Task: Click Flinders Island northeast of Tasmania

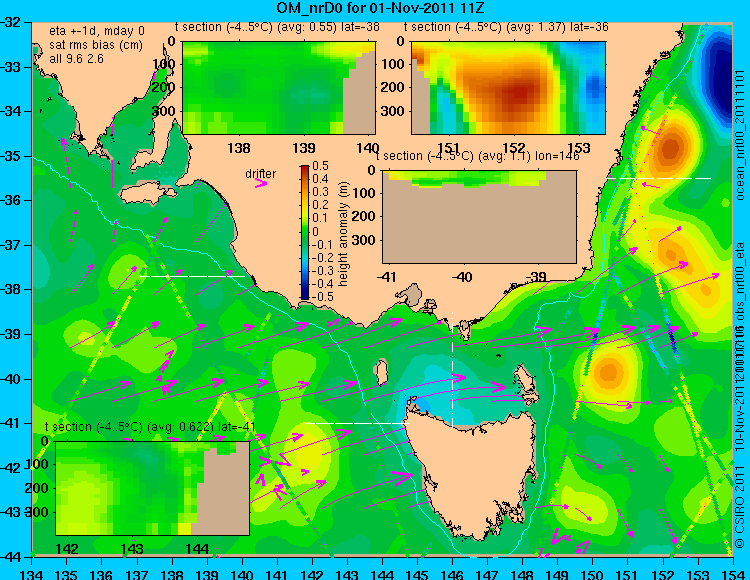Action: (x=527, y=385)
